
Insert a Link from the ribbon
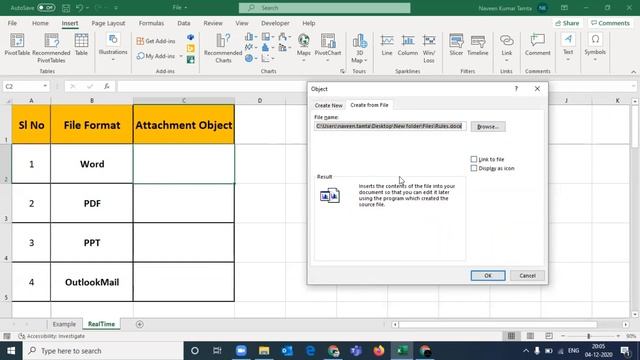click(x=507, y=48)
